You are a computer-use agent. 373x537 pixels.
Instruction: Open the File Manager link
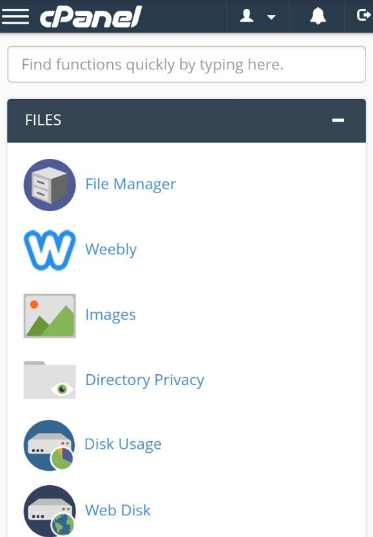click(130, 184)
